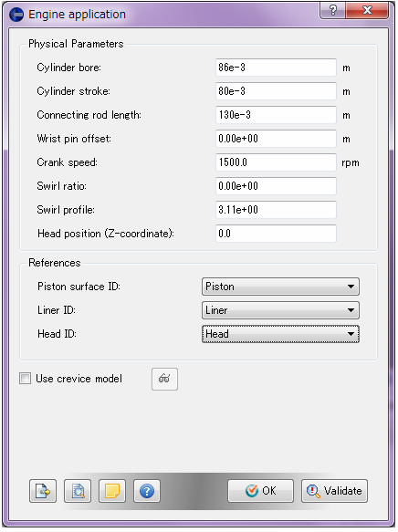Expand the Liner ID dropdown

pos(280,310)
